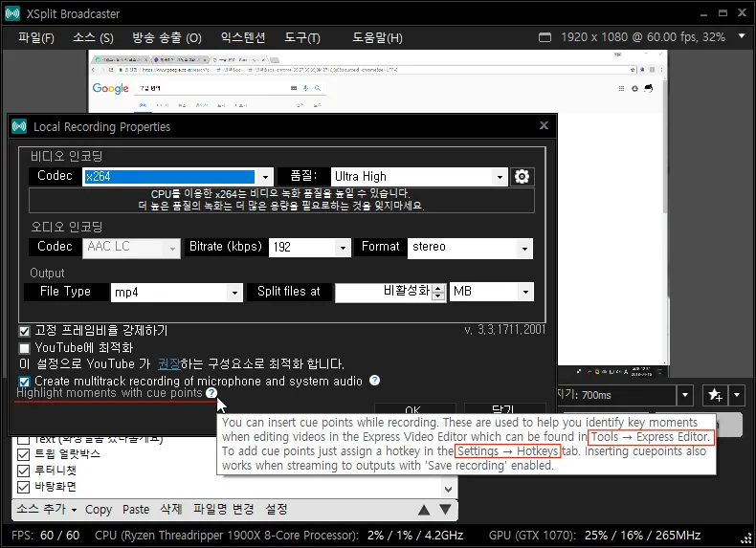Screen dimensions: 756x548
Task: Click Google logo in preview
Action: point(110,88)
